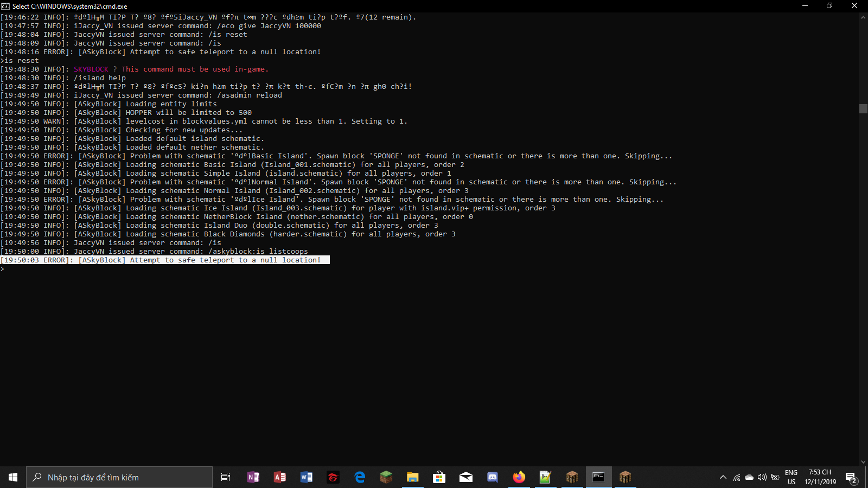Click the crafting-table icon right of cmd icon
Viewport: 868px width, 488px height.
[625, 477]
